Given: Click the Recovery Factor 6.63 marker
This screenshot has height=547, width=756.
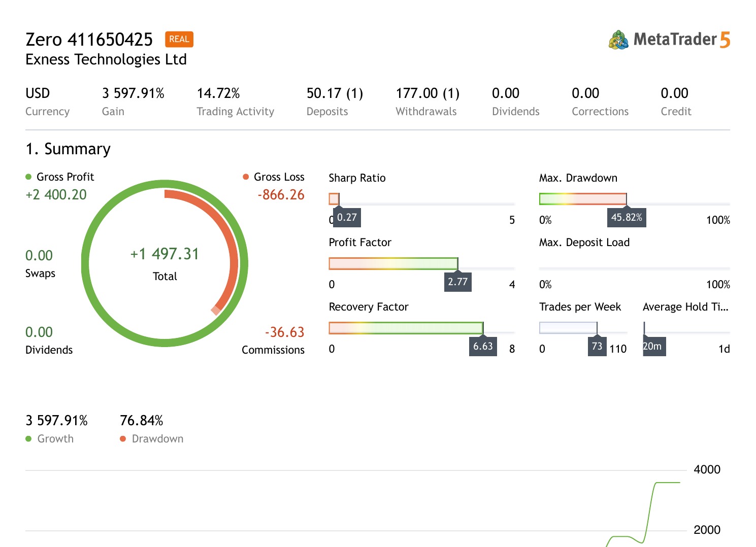Looking at the screenshot, I should click(x=483, y=346).
